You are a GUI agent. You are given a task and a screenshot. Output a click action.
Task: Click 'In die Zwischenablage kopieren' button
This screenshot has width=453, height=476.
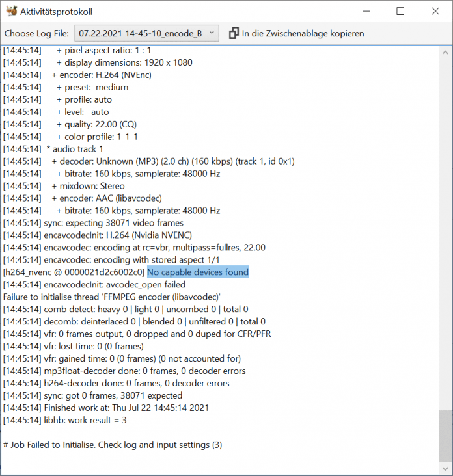click(x=296, y=33)
